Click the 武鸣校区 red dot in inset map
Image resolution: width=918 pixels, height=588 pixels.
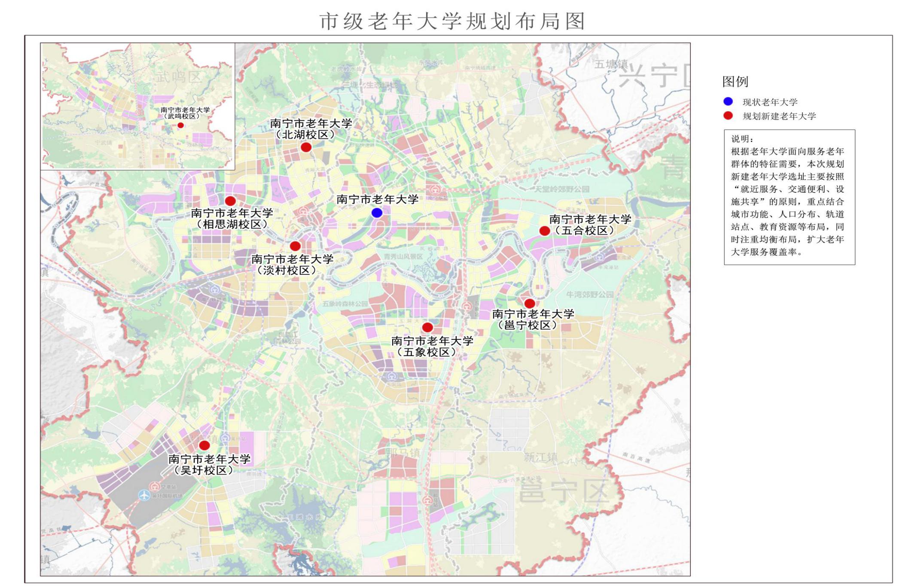[181, 125]
